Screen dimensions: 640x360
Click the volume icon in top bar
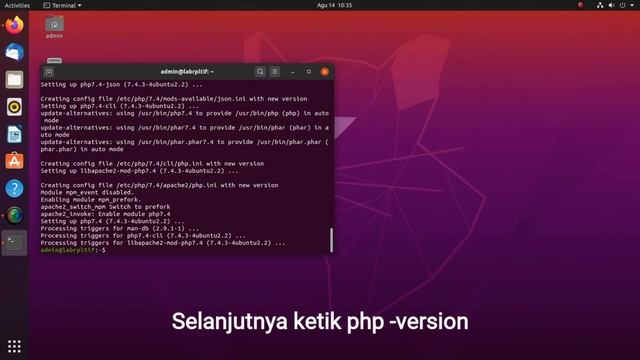point(611,5)
